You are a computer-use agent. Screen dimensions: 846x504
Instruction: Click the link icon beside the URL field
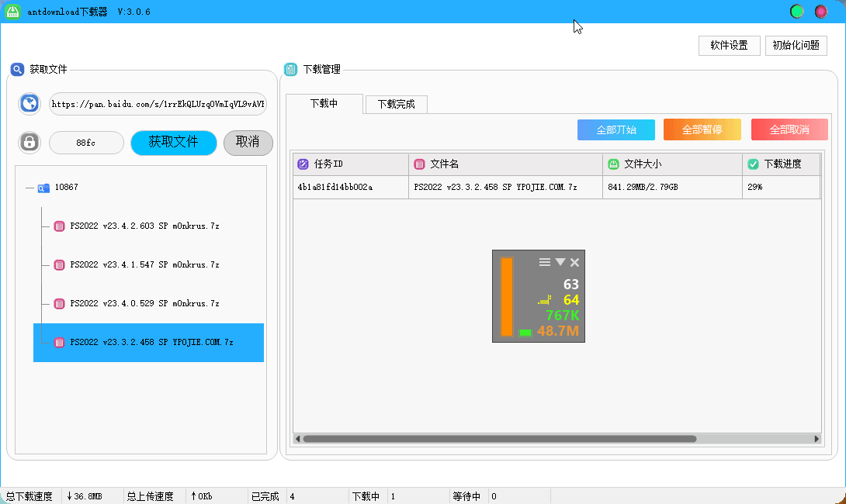(x=29, y=103)
